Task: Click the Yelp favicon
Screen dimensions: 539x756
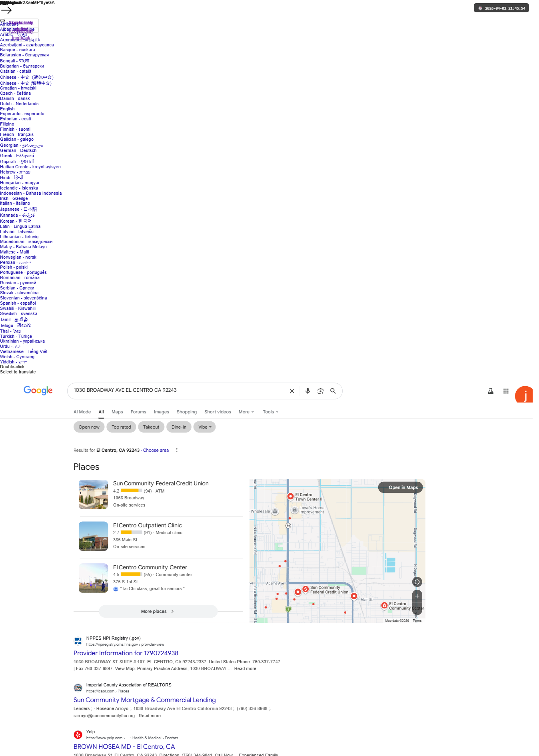Action: pos(78,735)
